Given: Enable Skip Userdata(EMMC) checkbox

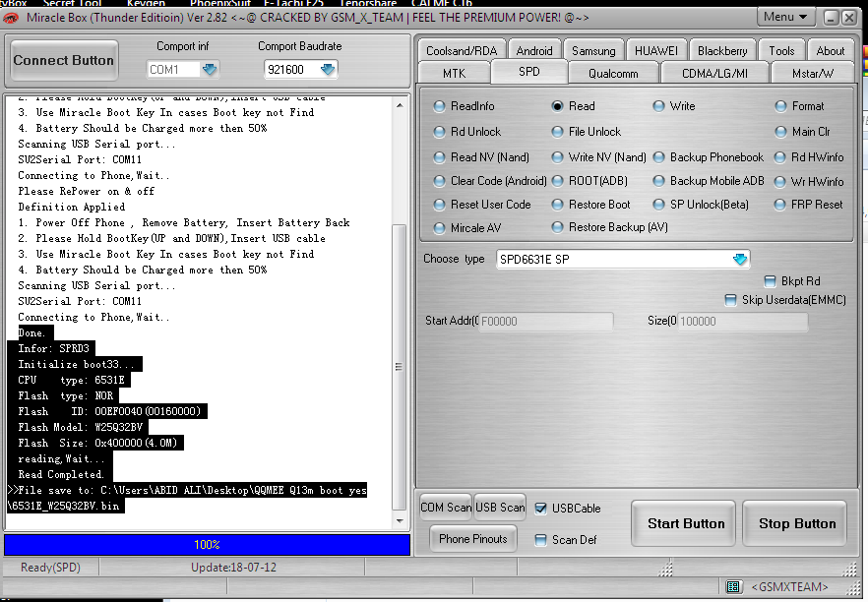Looking at the screenshot, I should [x=730, y=300].
